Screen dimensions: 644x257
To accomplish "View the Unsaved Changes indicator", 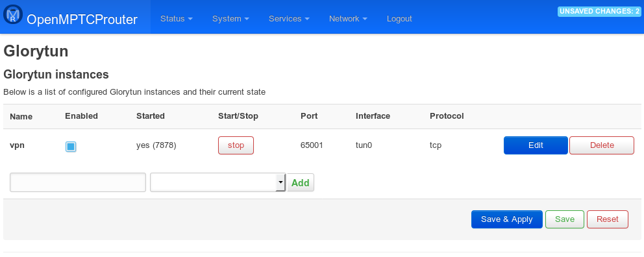I will 599,12.
